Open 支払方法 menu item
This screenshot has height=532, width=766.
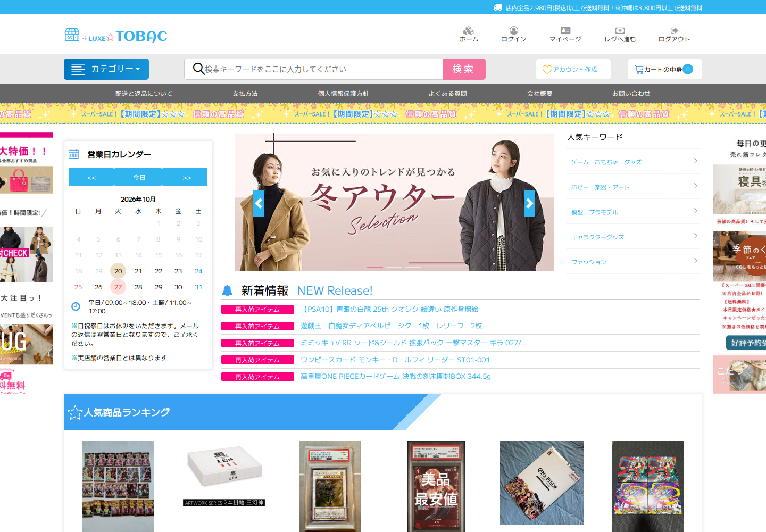[x=245, y=94]
